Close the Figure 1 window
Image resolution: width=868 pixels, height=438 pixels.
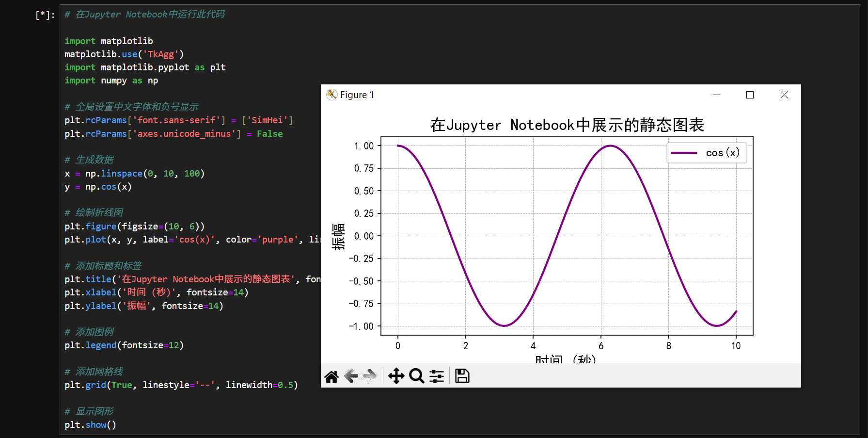click(784, 95)
